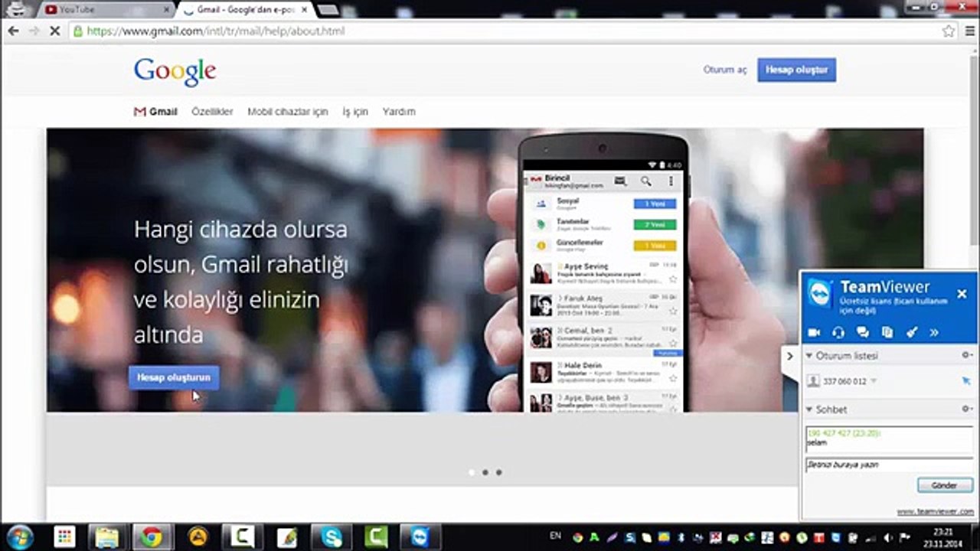Click the Google logo
The width and height of the screenshot is (980, 551).
(x=175, y=70)
